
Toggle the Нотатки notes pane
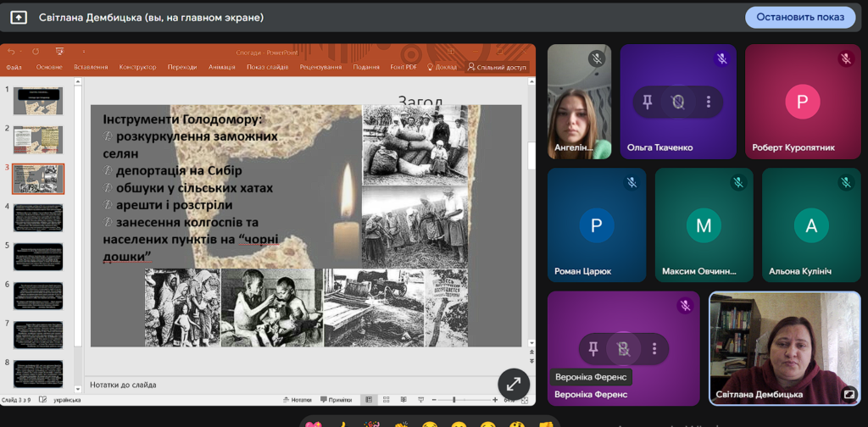point(297,400)
